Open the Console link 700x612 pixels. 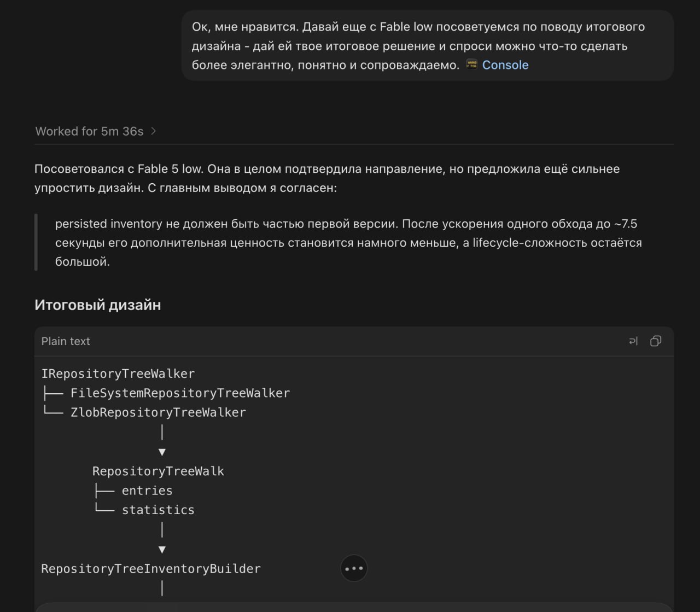(x=505, y=65)
